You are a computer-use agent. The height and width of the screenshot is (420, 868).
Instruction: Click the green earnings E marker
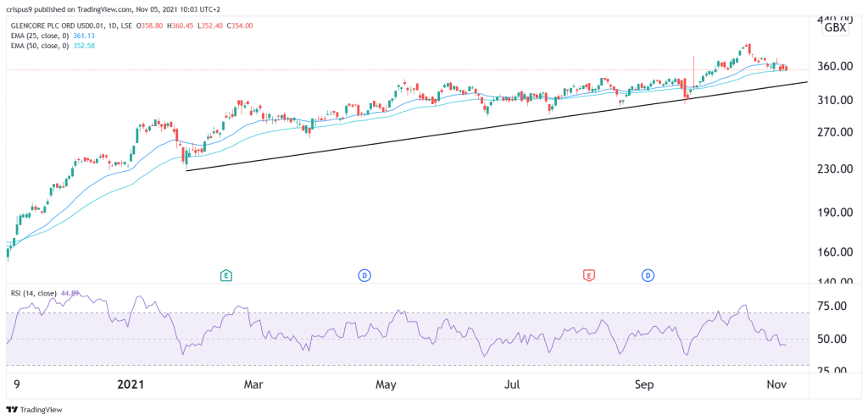(x=225, y=274)
